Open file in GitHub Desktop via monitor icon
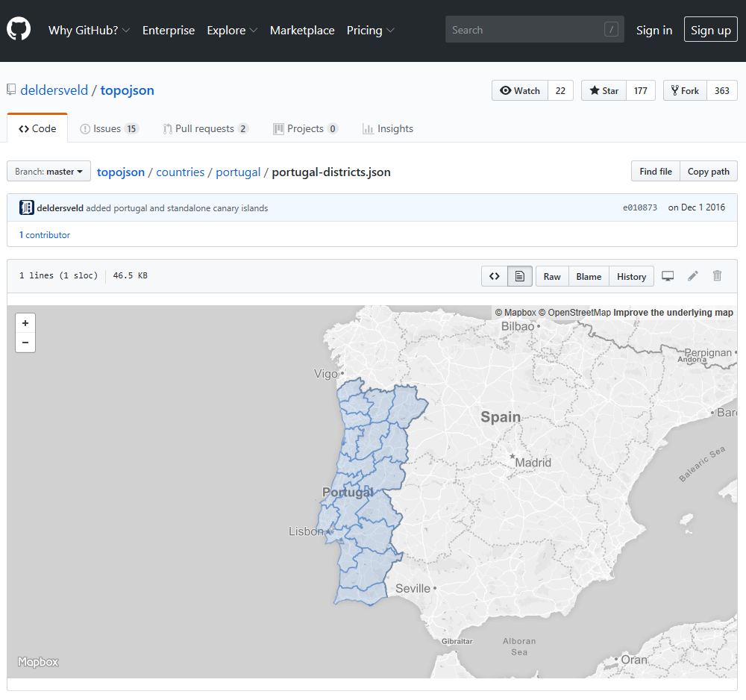 [x=668, y=275]
